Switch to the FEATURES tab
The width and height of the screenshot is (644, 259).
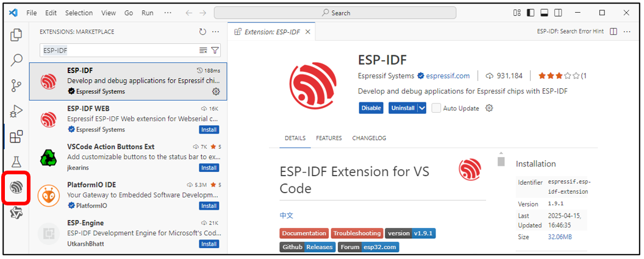pyautogui.click(x=329, y=138)
